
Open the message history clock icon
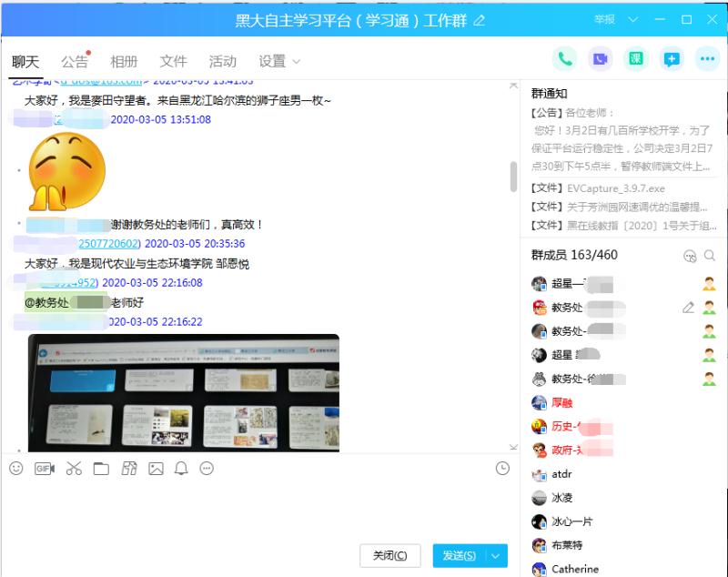point(502,469)
